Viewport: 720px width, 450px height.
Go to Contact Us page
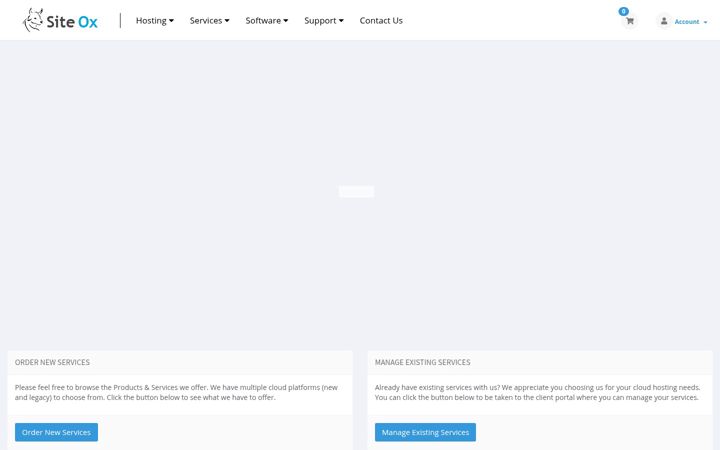pos(381,21)
